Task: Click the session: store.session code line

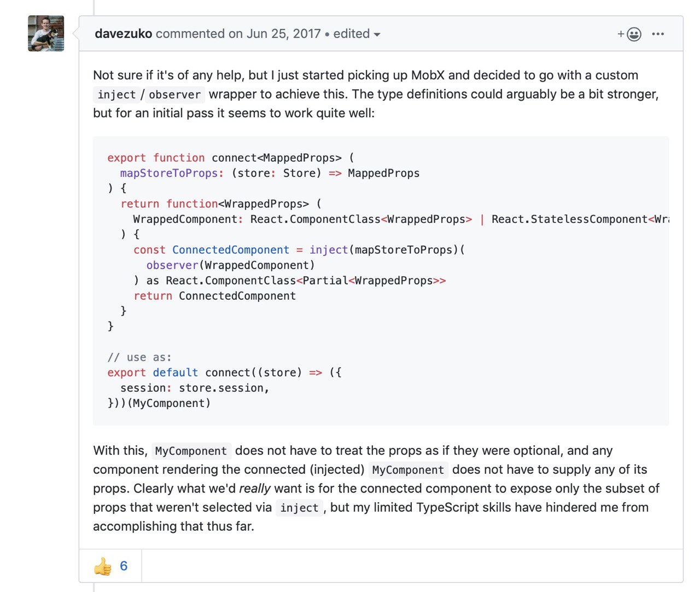Action: pyautogui.click(x=195, y=388)
